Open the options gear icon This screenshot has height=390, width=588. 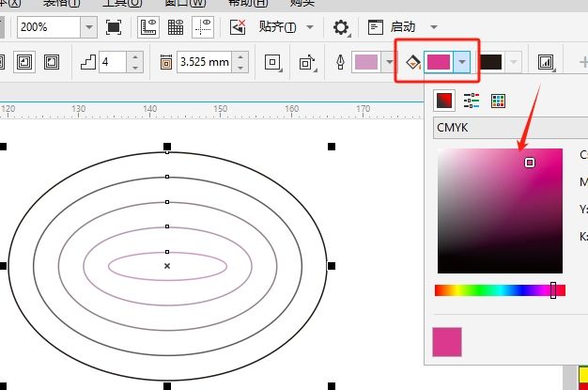coord(341,26)
